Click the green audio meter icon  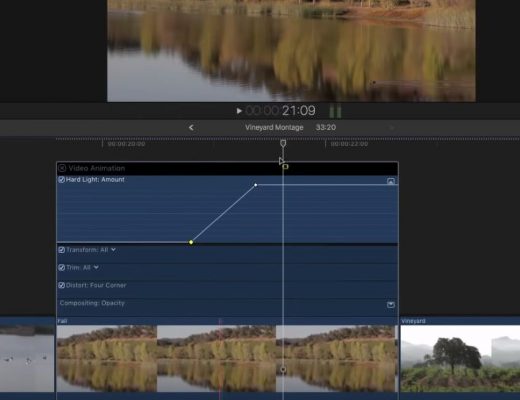tap(335, 111)
